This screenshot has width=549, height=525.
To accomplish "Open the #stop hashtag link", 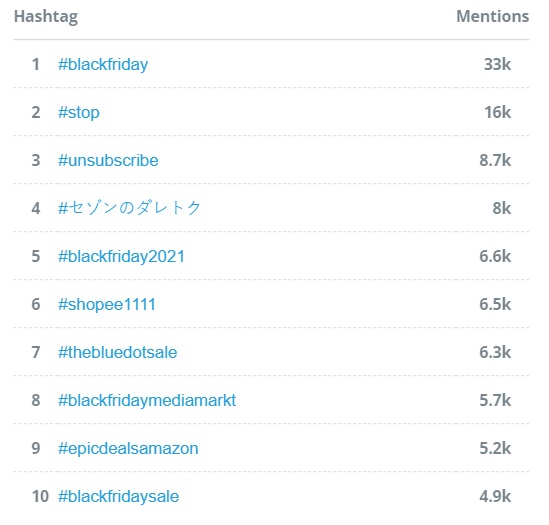I will point(79,113).
